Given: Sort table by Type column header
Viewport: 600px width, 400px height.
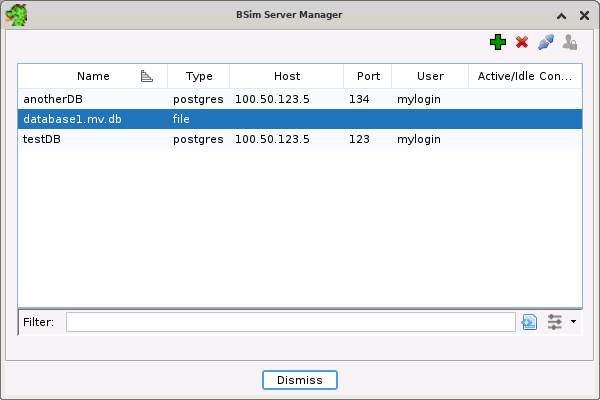Looking at the screenshot, I should tap(199, 76).
